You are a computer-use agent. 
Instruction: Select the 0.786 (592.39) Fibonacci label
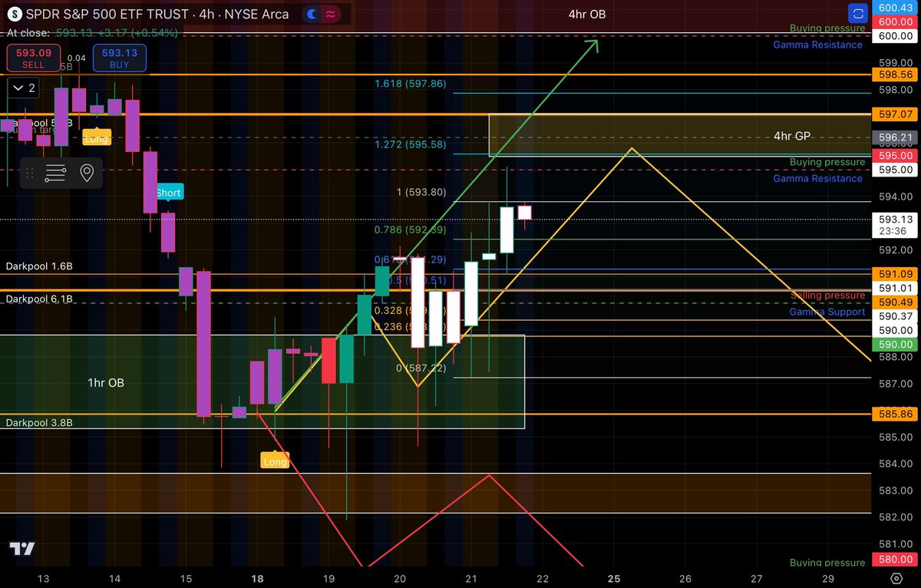pos(411,230)
